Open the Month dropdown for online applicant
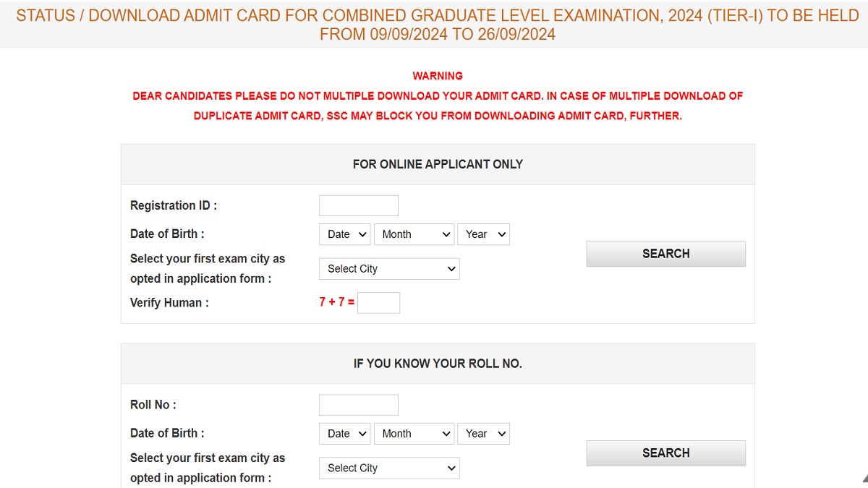 tap(414, 234)
